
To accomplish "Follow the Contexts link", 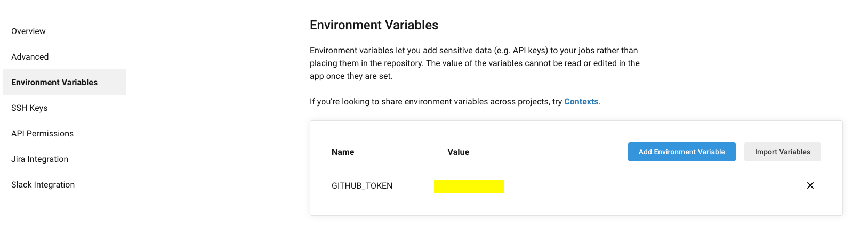I will [581, 101].
